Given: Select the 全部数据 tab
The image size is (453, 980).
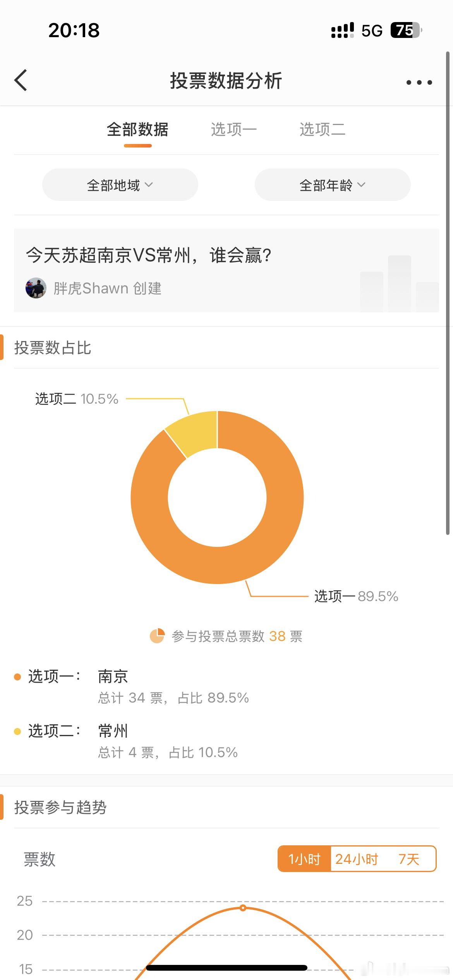Looking at the screenshot, I should tap(137, 129).
